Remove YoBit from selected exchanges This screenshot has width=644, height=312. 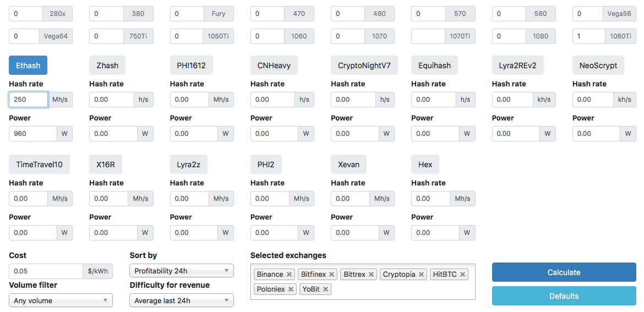[x=326, y=289]
